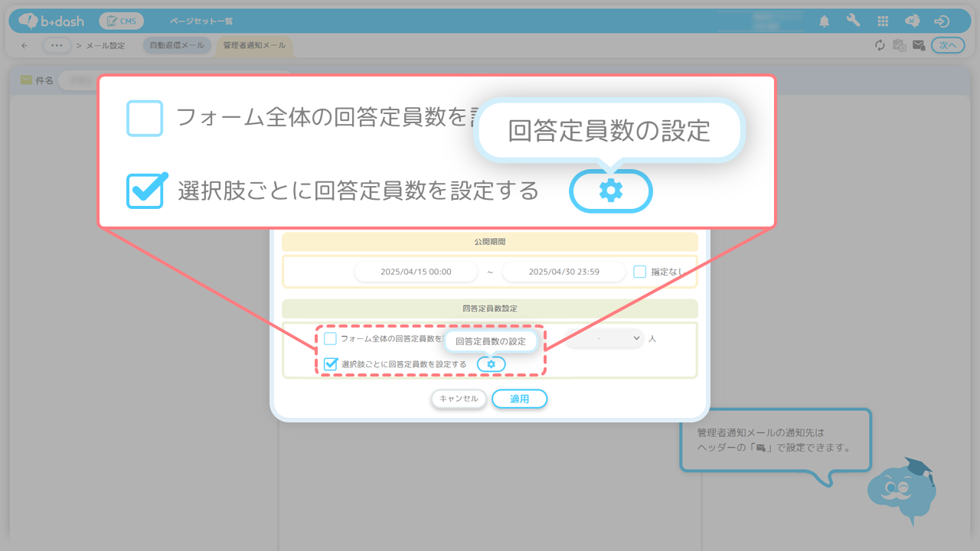980x551 pixels.
Task: Switch to the 自動返信メール tab
Action: tap(177, 45)
